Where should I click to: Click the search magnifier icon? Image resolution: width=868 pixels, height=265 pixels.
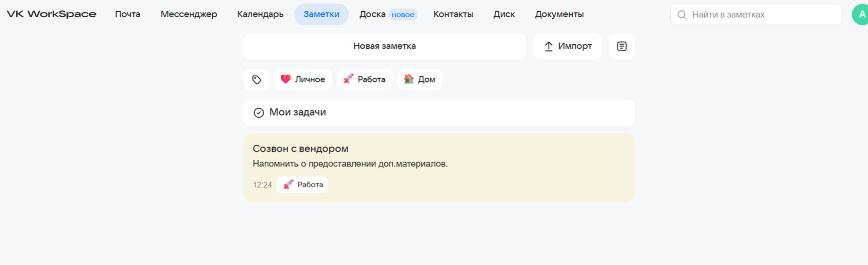pyautogui.click(x=682, y=15)
